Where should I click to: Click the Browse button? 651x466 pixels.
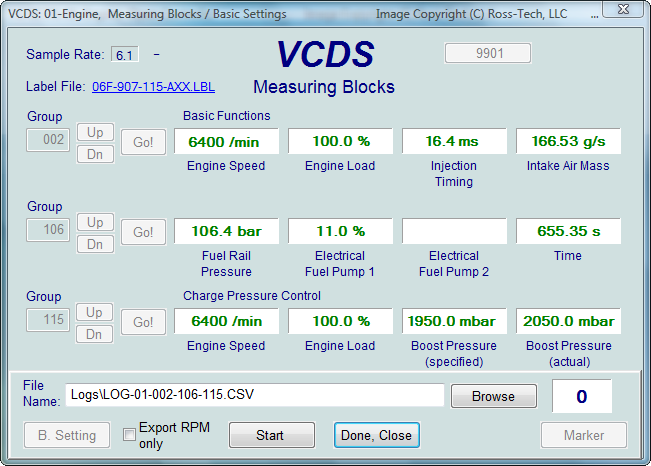(x=494, y=396)
